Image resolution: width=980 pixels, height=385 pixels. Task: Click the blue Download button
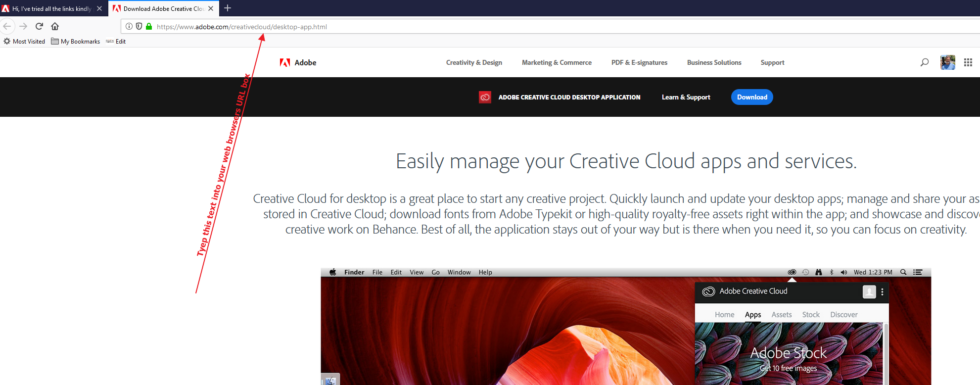point(752,97)
